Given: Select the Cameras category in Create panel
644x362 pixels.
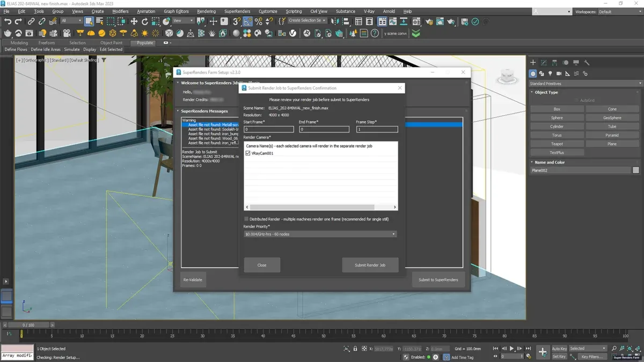Looking at the screenshot, I should click(559, 73).
